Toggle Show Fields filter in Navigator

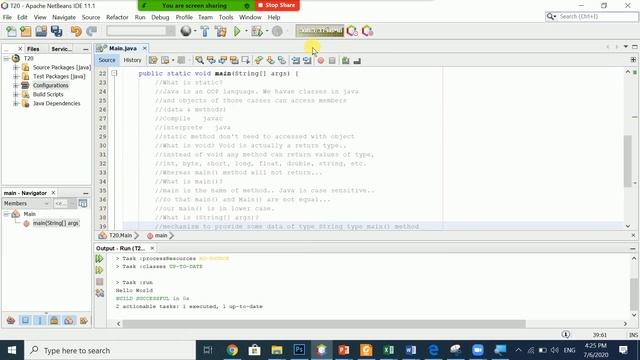25,320
